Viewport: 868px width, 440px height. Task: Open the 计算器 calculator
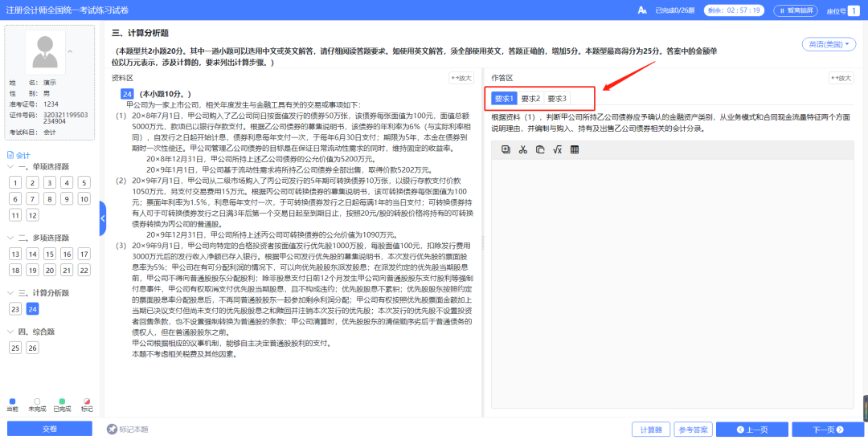click(x=651, y=430)
